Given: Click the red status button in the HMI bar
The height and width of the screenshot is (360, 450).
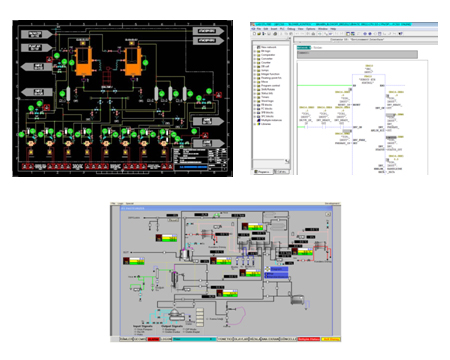Looking at the screenshot, I should pyautogui.click(x=309, y=339).
